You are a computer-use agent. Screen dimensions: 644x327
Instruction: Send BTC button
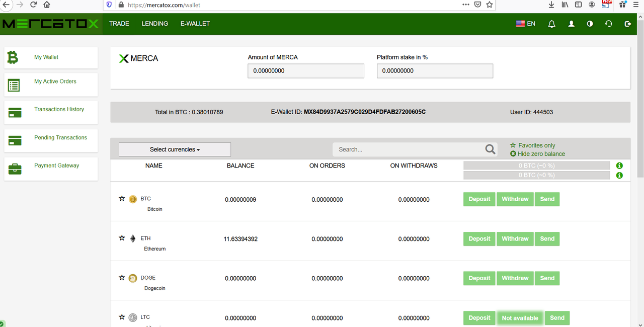point(547,199)
